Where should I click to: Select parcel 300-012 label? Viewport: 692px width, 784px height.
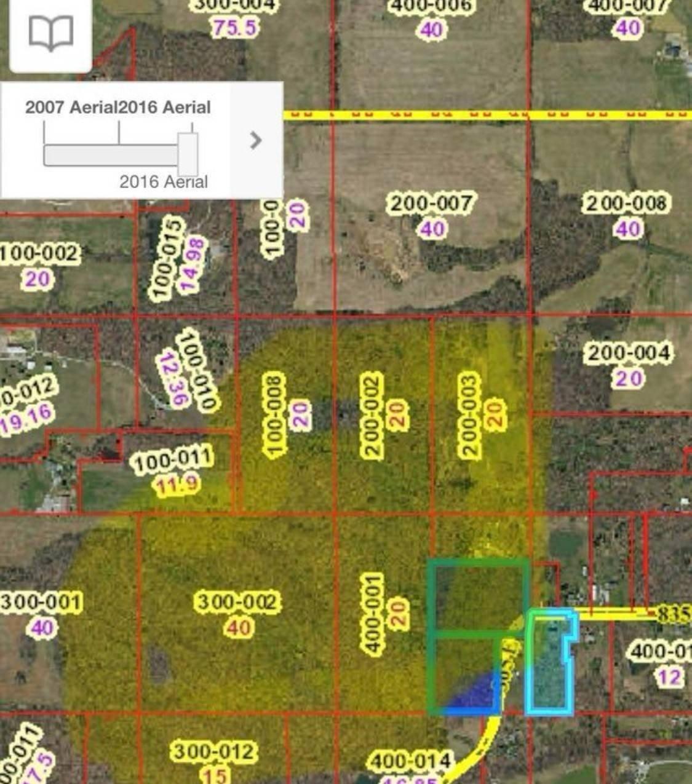point(213,752)
